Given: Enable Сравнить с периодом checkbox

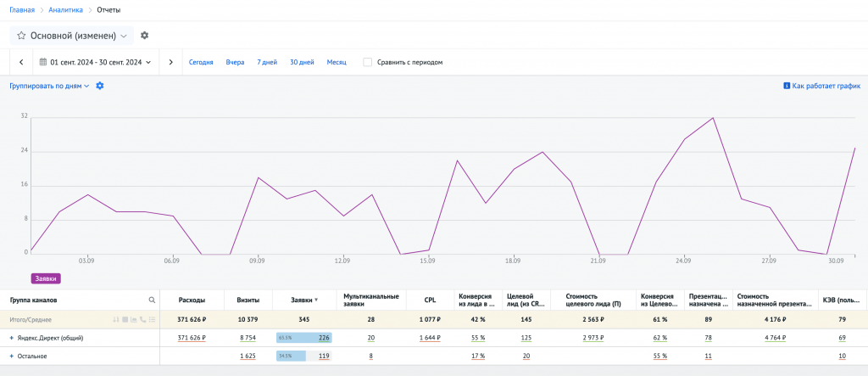Looking at the screenshot, I should pos(367,62).
